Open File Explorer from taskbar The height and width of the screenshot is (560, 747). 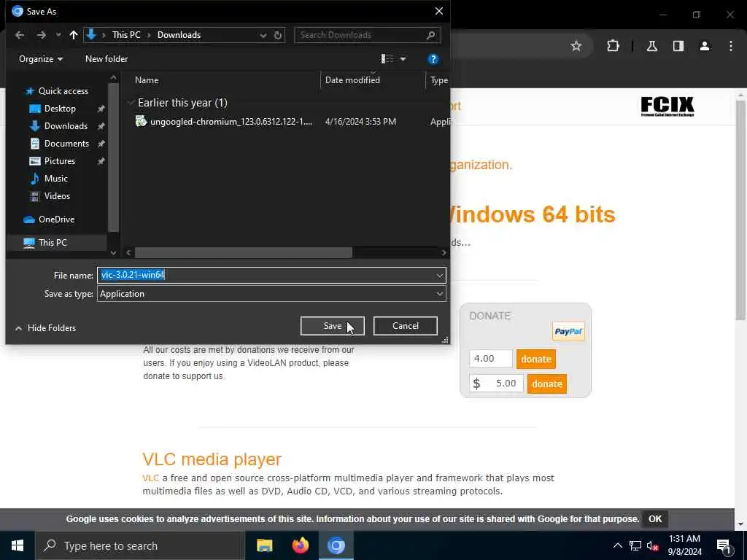tap(264, 545)
